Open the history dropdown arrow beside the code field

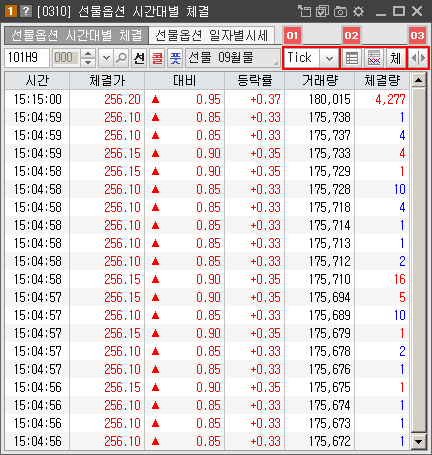[106, 58]
